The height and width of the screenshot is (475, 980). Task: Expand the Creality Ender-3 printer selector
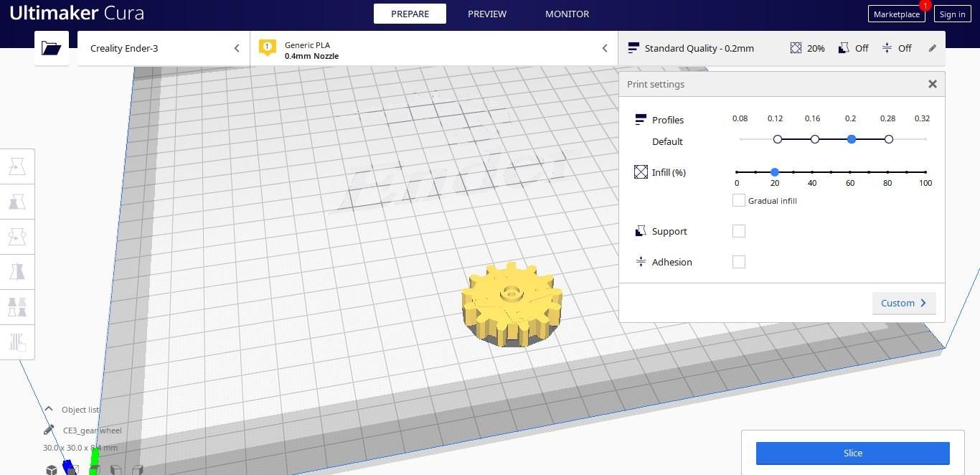pyautogui.click(x=163, y=48)
